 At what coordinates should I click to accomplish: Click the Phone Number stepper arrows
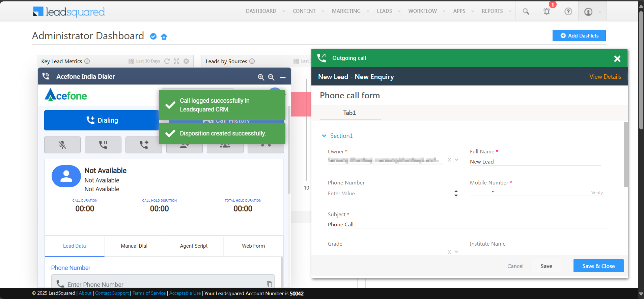click(x=456, y=193)
